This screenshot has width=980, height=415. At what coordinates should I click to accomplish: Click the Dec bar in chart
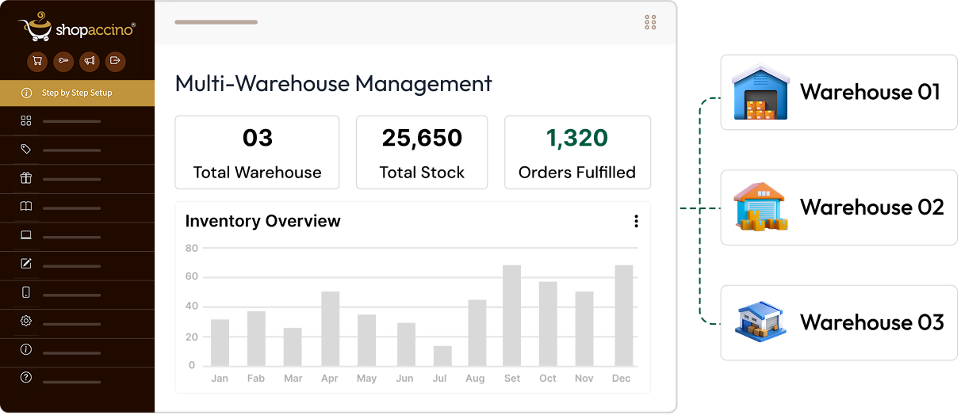pyautogui.click(x=624, y=315)
